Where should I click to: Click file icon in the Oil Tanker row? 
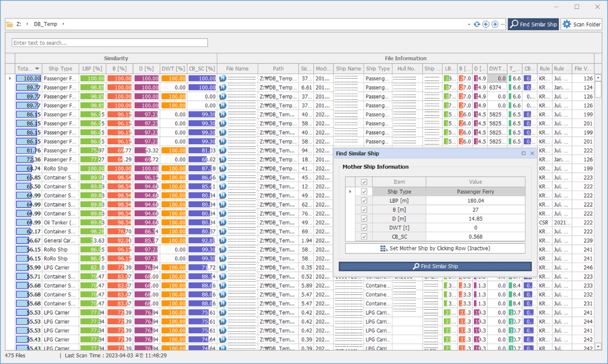tap(223, 222)
